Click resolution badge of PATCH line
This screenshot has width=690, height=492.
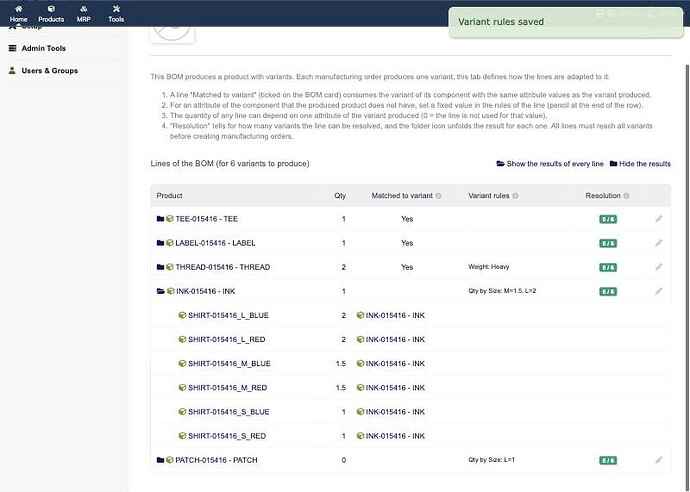tap(608, 461)
